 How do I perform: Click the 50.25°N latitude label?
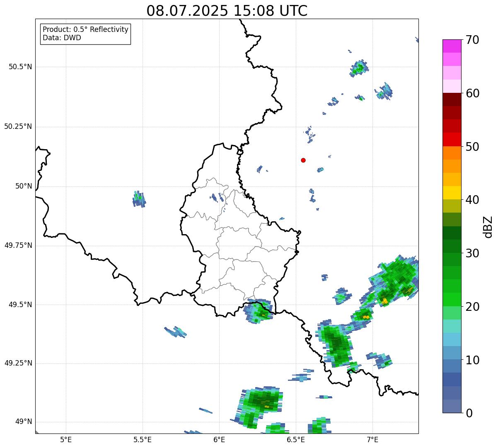point(18,126)
